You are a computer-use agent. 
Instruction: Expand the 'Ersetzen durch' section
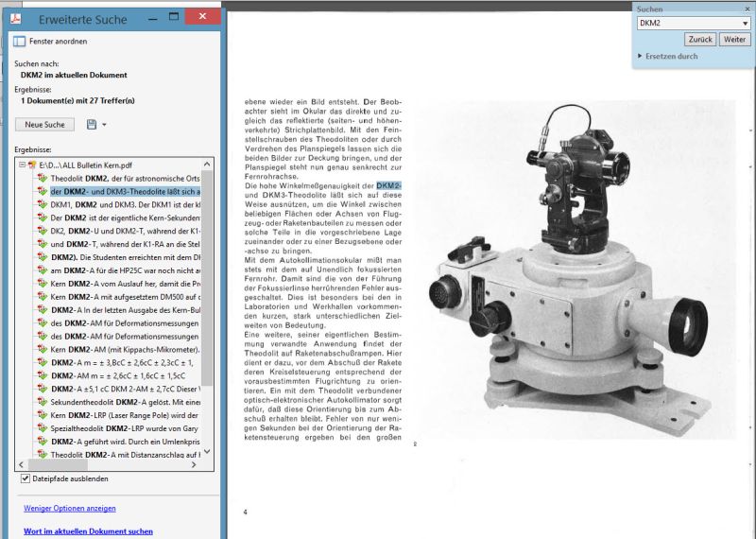tap(640, 56)
